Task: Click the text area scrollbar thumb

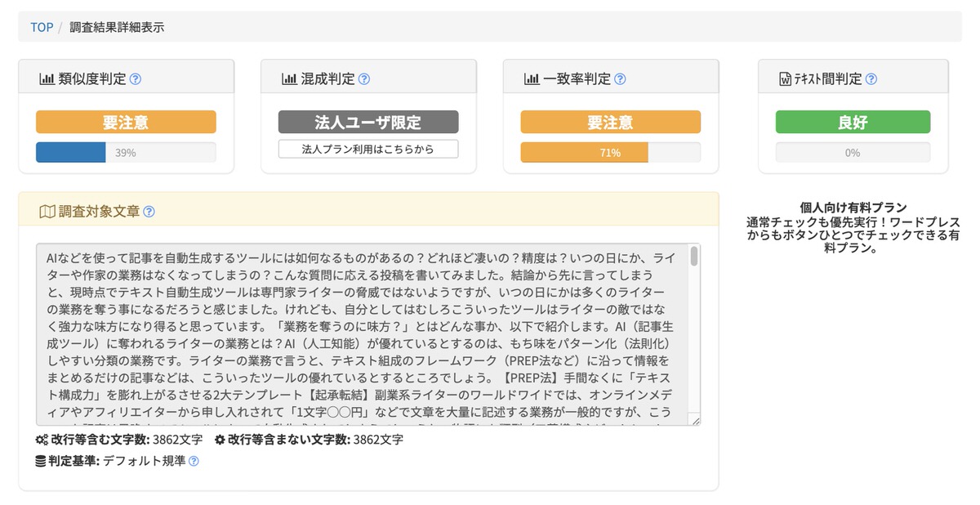Action: [x=694, y=256]
